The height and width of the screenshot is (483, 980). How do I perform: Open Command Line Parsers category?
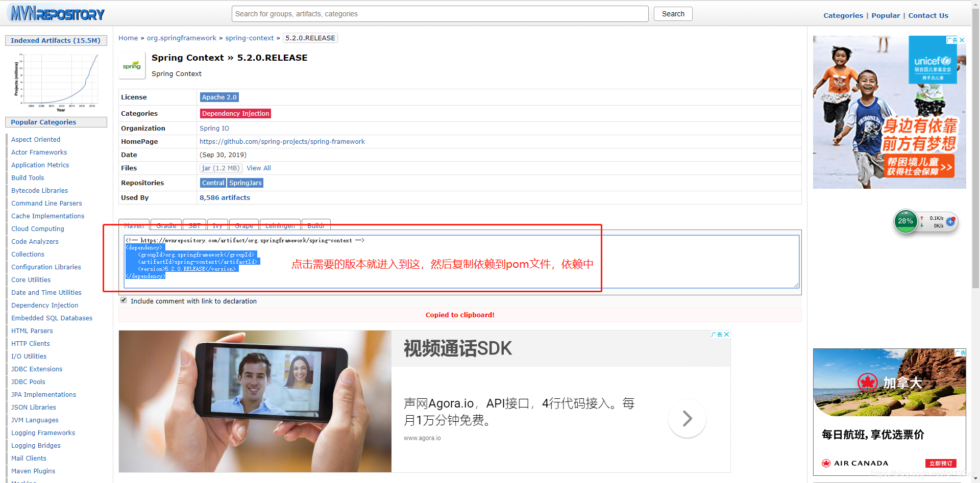pyautogui.click(x=46, y=203)
